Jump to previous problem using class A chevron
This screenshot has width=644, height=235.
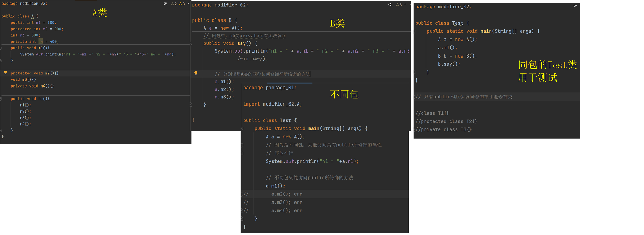(x=188, y=4)
